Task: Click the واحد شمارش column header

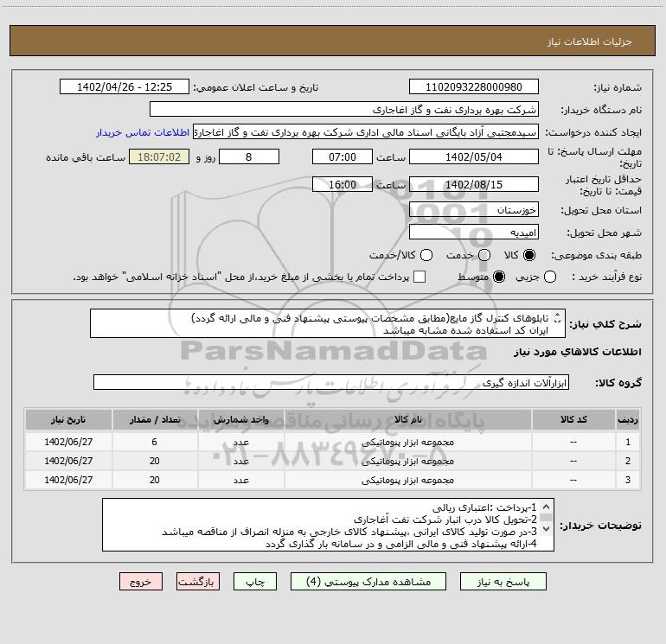Action: click(240, 419)
